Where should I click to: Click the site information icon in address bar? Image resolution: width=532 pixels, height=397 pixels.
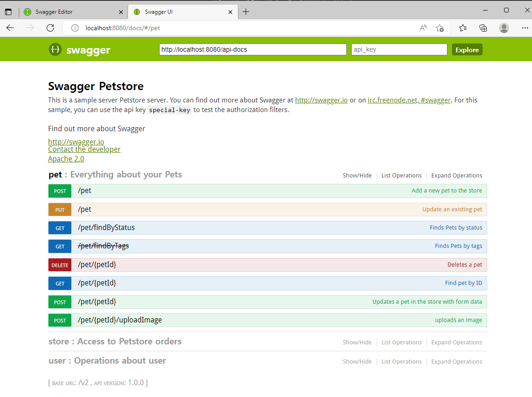click(x=75, y=28)
